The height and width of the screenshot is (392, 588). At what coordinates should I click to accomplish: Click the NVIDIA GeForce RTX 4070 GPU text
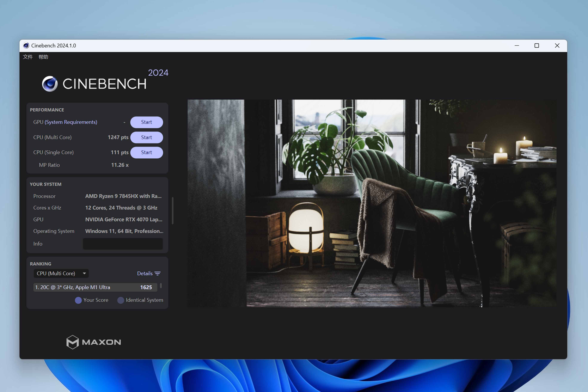(x=124, y=219)
